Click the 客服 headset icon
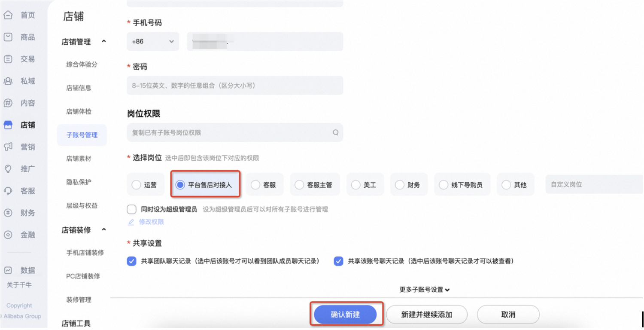The height and width of the screenshot is (330, 644). pyautogui.click(x=8, y=191)
